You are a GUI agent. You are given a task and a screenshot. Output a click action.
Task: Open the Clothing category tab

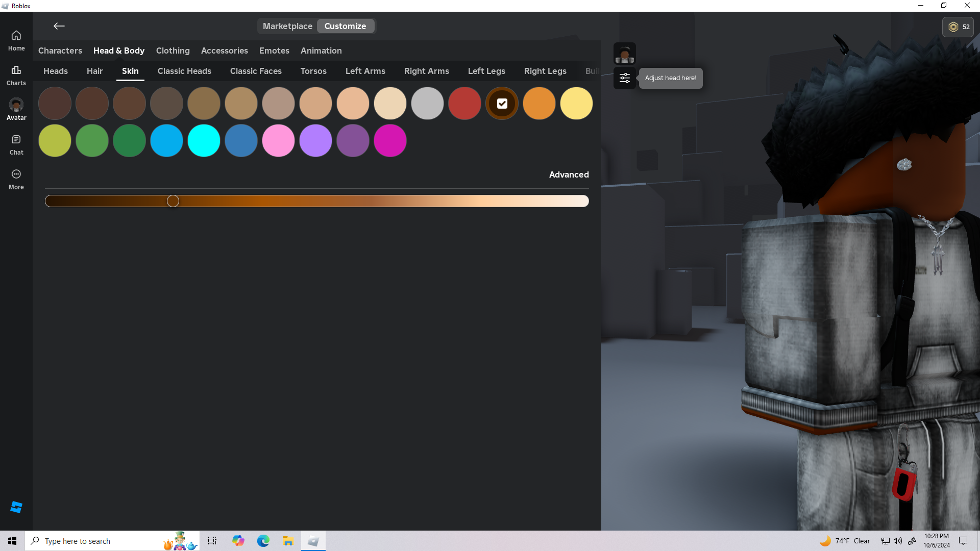click(x=173, y=51)
